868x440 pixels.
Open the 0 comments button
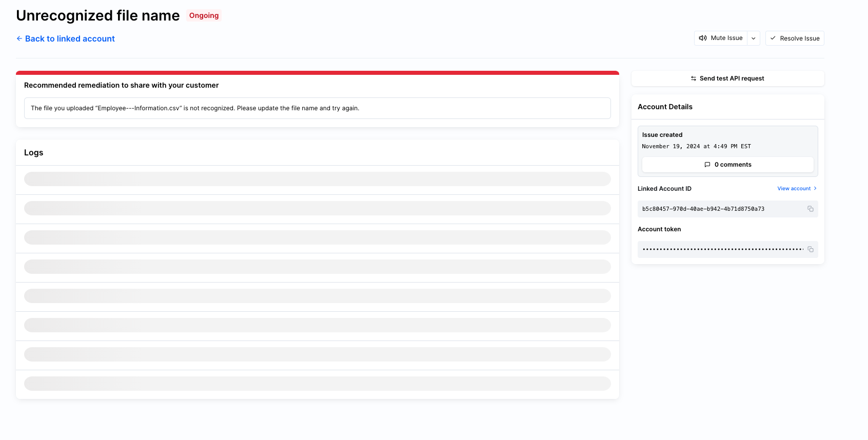727,165
